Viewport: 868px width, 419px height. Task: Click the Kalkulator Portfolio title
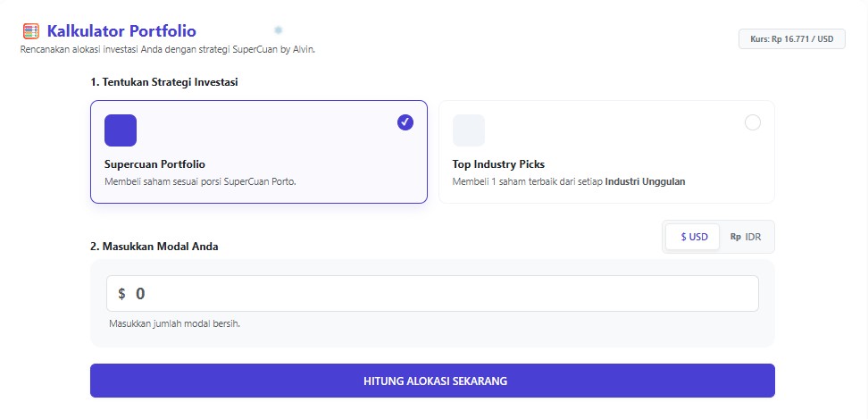pos(121,31)
